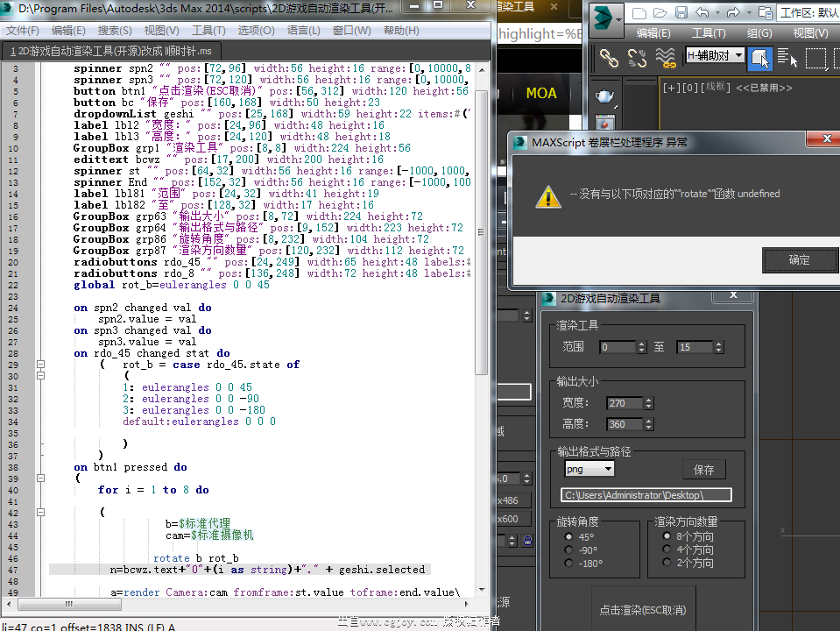The height and width of the screenshot is (631, 840).
Task: Click 确定 in the MAXScript error dialog
Action: tap(800, 260)
